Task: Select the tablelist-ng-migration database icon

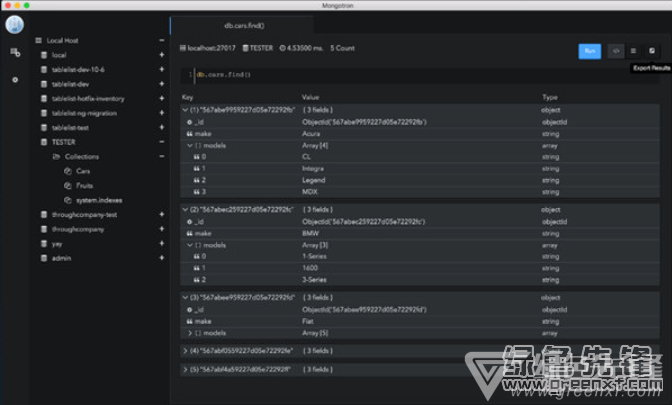Action: [44, 113]
